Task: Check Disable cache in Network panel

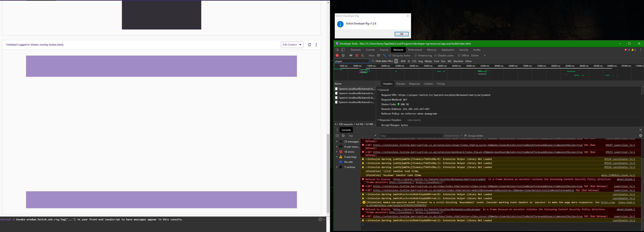Action: (x=436, y=55)
